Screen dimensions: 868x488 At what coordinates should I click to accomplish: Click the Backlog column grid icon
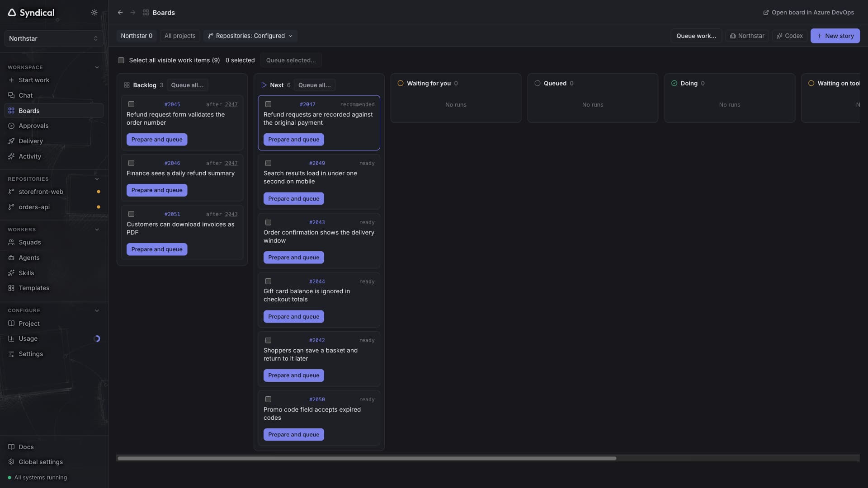(127, 85)
